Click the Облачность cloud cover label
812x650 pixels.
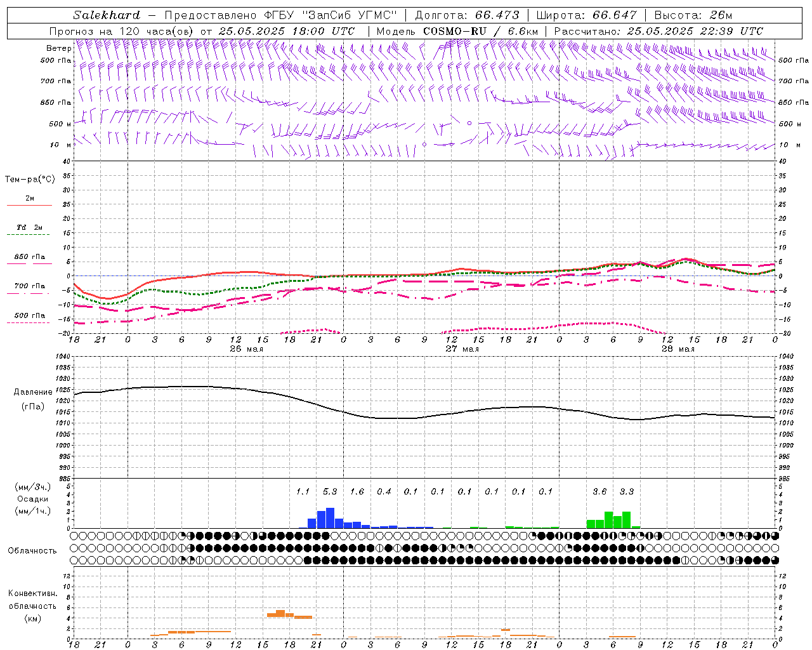tap(32, 550)
